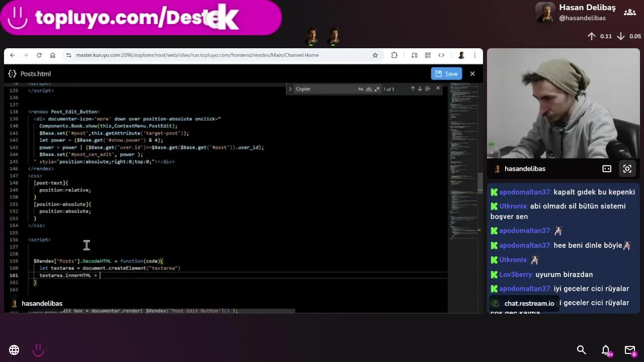
Task: Open the browser three-dot menu
Action: pos(474,55)
